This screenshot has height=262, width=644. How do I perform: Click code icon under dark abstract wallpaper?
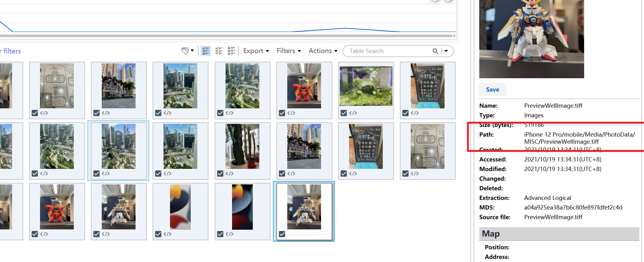click(230, 234)
